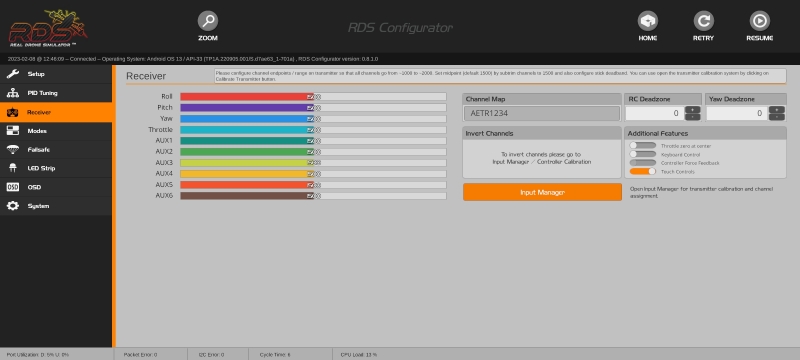Click the transmitter icon beside Receiver
Screen dimensions: 800x360
coord(13,112)
